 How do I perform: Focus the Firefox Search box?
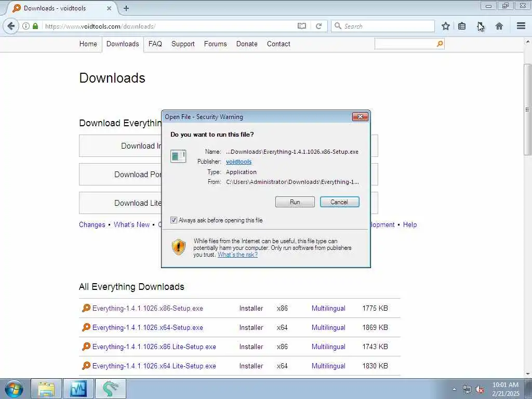(x=383, y=26)
